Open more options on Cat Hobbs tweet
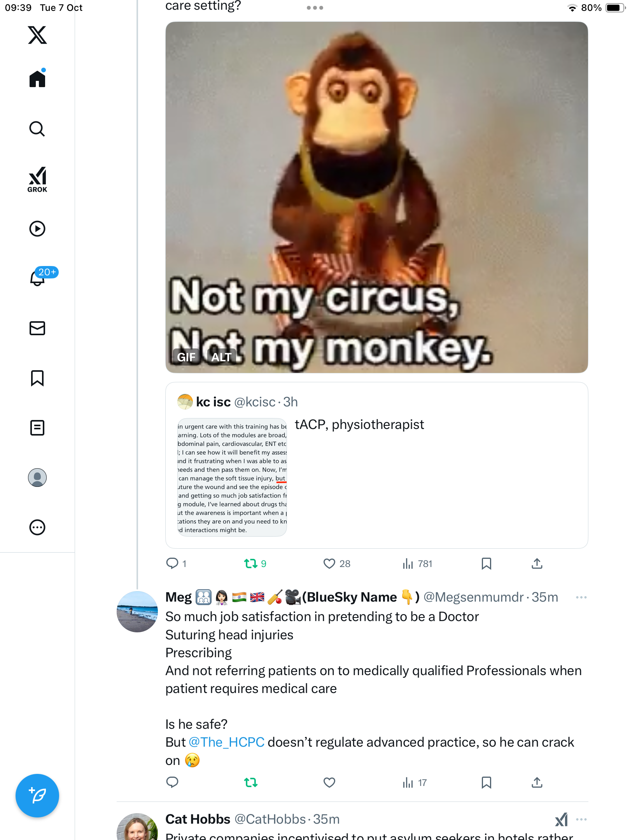The width and height of the screenshot is (630, 840). click(x=581, y=819)
